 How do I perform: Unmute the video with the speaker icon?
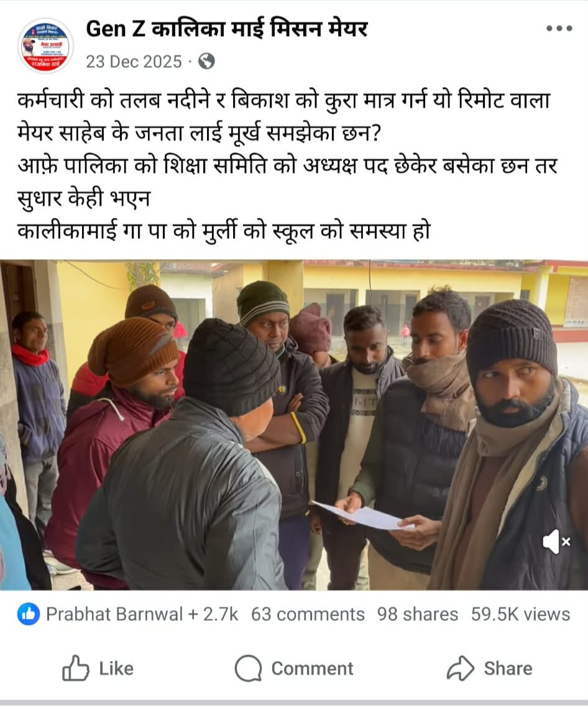[556, 541]
